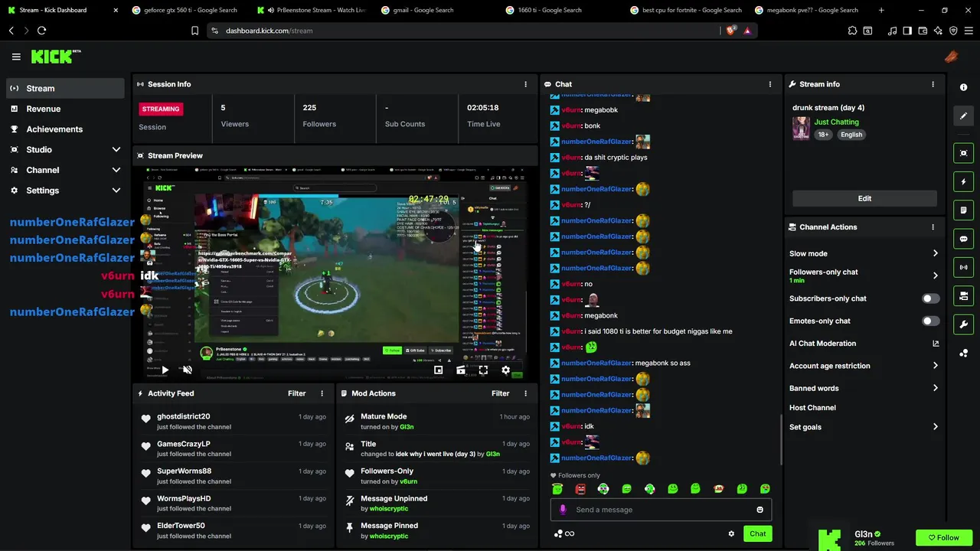980x551 pixels.
Task: Open chat settings gear beside Chat button
Action: (731, 534)
